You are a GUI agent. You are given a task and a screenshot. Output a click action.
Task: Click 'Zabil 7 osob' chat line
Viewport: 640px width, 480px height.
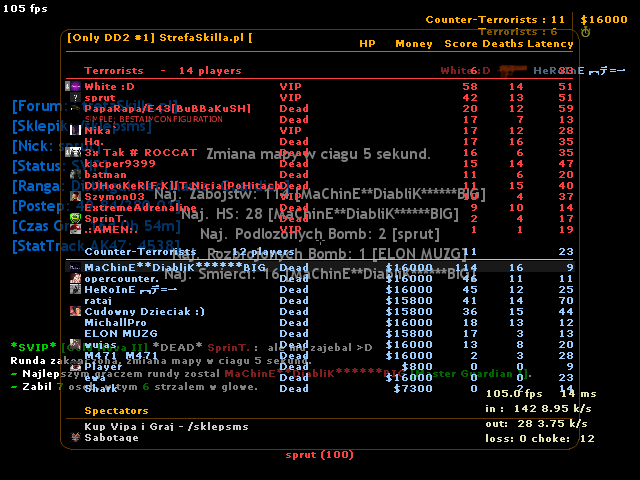(x=135, y=387)
